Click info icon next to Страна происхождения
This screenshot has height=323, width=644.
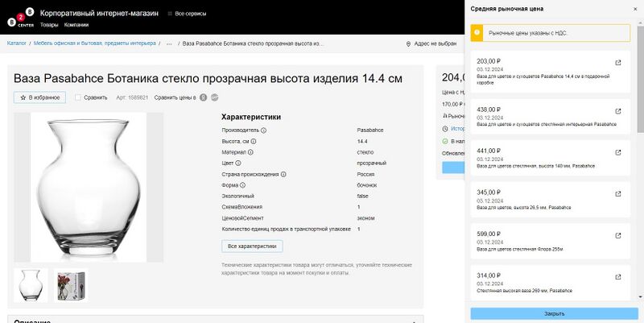tap(283, 174)
